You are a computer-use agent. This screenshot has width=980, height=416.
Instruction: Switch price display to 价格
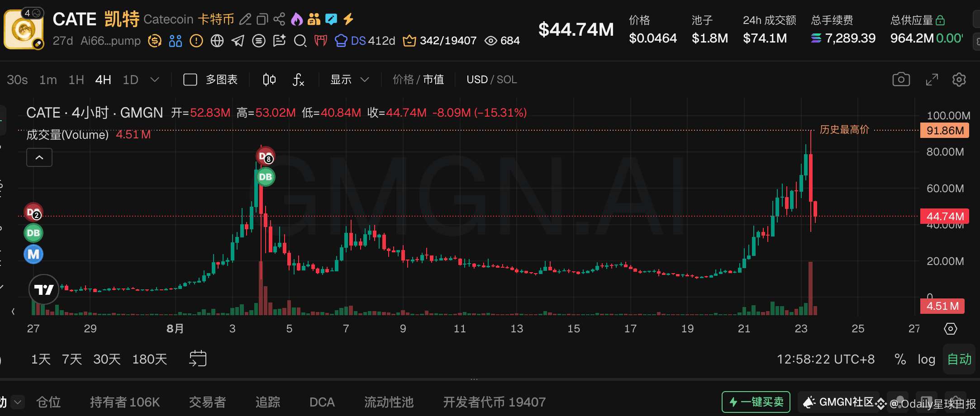[x=403, y=80]
